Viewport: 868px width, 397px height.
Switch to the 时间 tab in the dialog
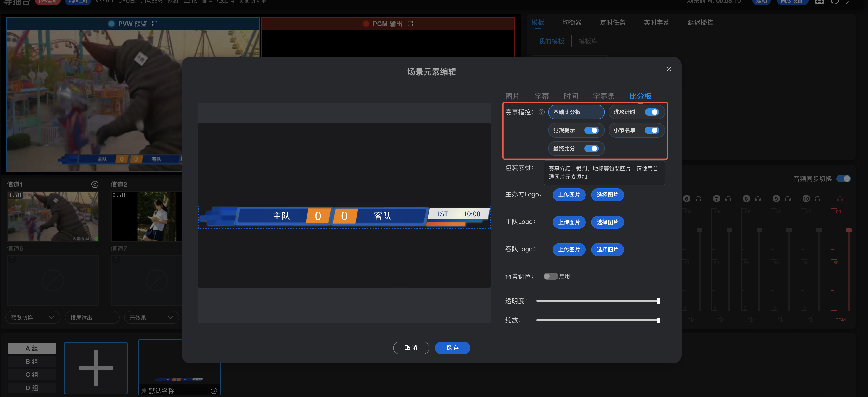[571, 96]
